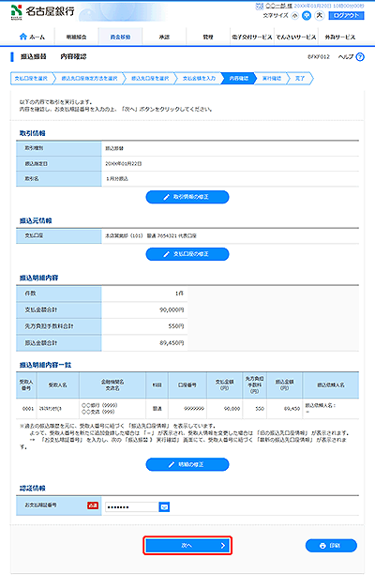Click the ログアウト logout button
Image resolution: width=375 pixels, height=588 pixels.
pos(347,15)
